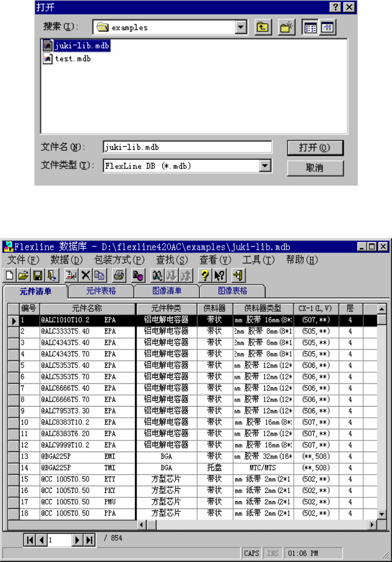Screen dimensions: 392x562
Task: Open the 数据(D) menu
Action: tap(67, 260)
